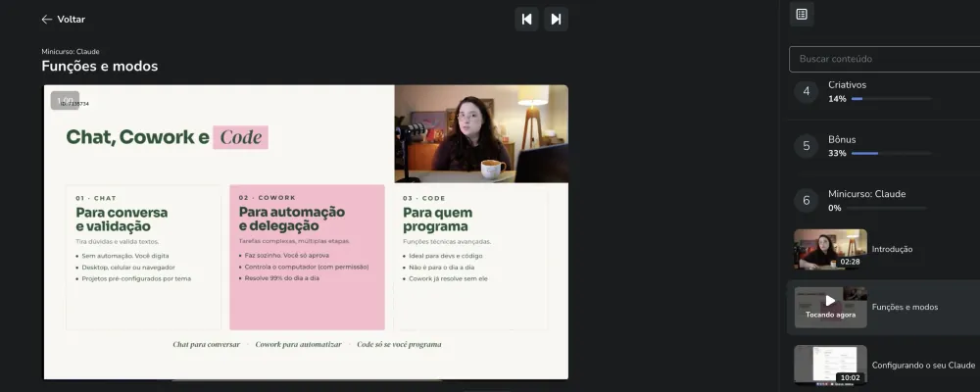980x392 pixels.
Task: Click the Bônus 33% progress bar
Action: pos(891,153)
